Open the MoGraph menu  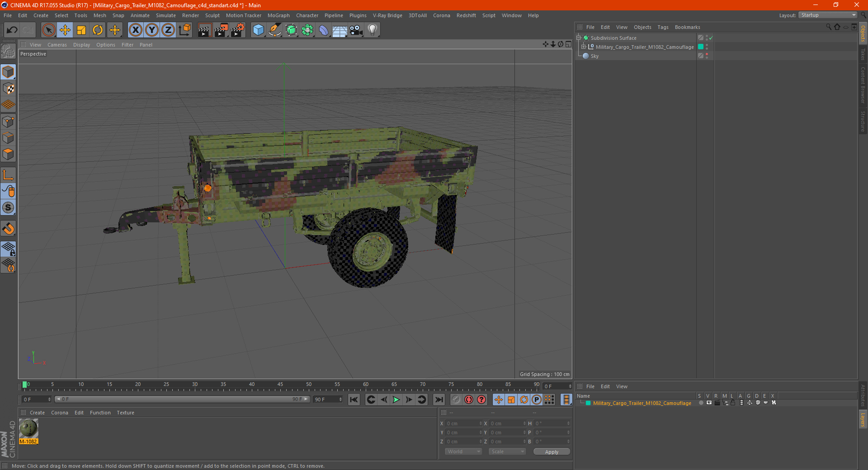click(278, 15)
